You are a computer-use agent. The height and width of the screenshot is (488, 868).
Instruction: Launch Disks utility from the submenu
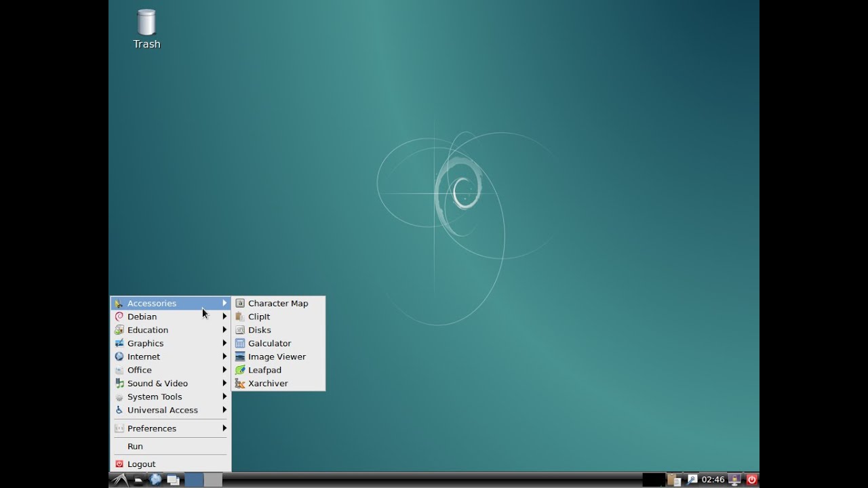[x=278, y=330]
